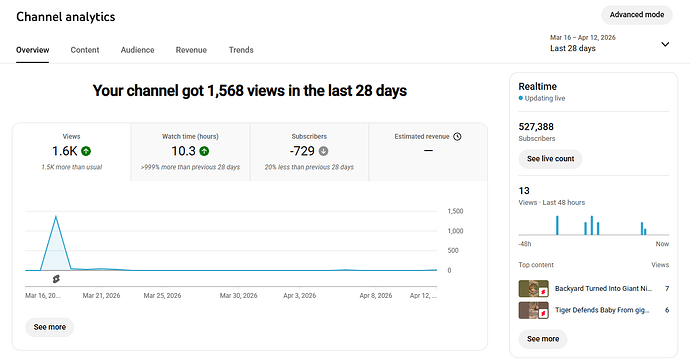This screenshot has width=690, height=363.
Task: Click the Backyard video thumbnail image
Action: point(533,289)
